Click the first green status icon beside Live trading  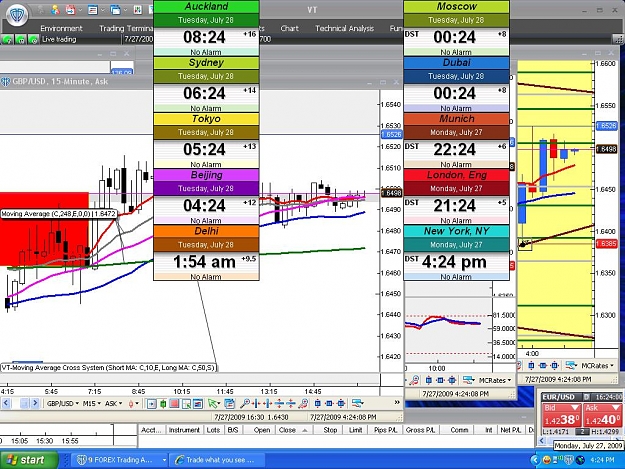(7, 39)
